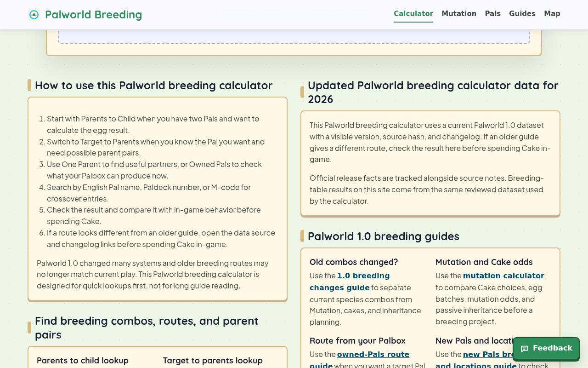Open the Map nav item

coord(552,14)
